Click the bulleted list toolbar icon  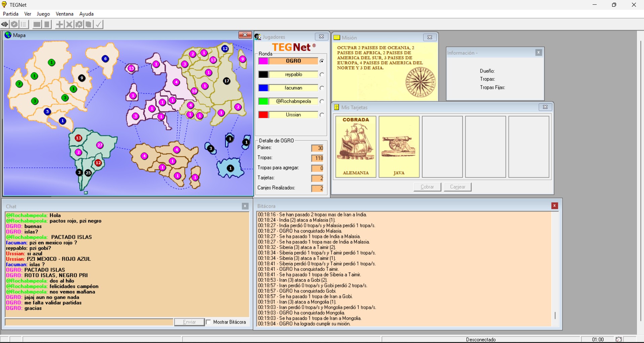point(24,24)
